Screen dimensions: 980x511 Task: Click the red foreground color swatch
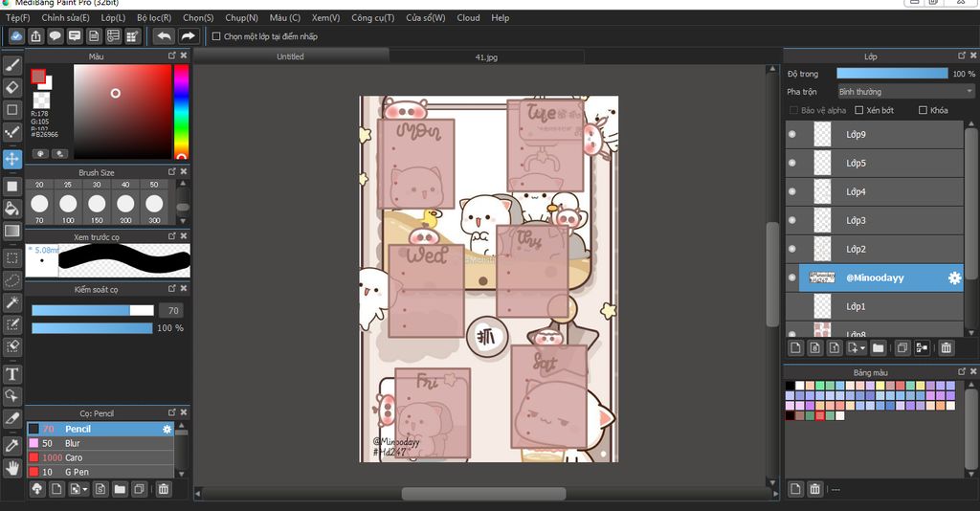[x=38, y=77]
